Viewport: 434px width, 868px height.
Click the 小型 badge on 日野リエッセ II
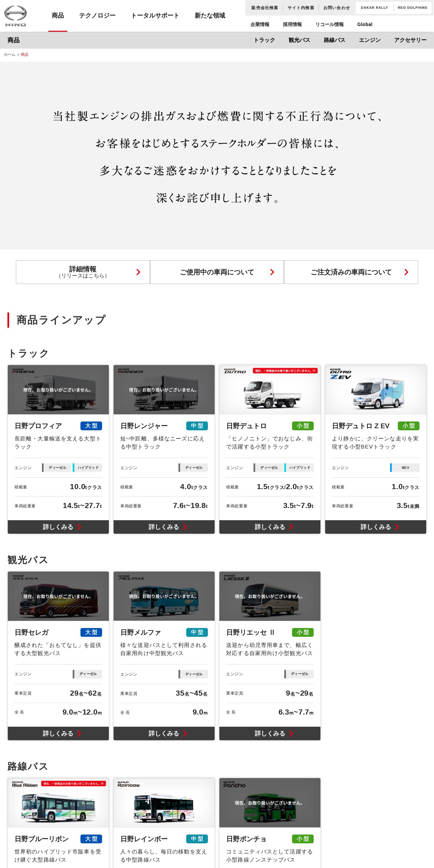pyautogui.click(x=303, y=632)
